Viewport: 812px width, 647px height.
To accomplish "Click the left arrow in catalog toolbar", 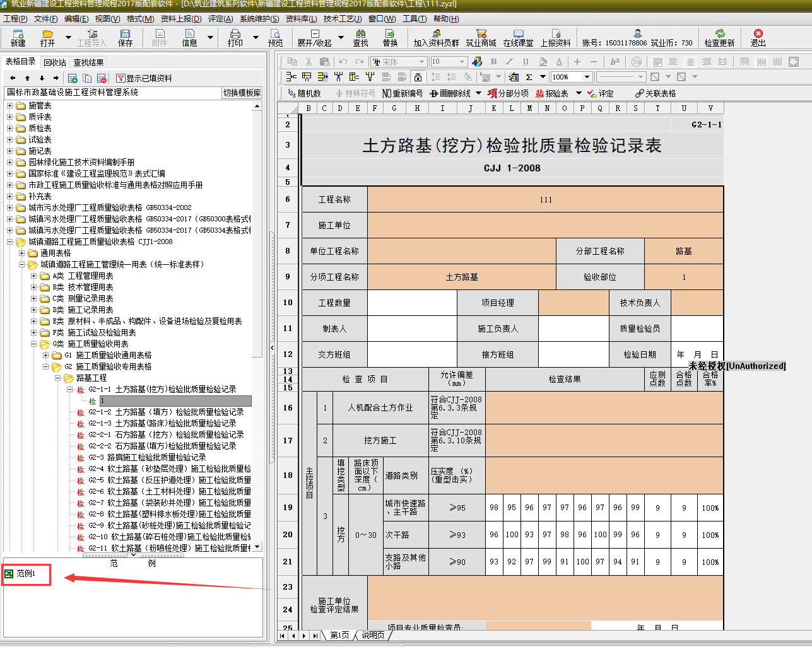I will (x=13, y=78).
